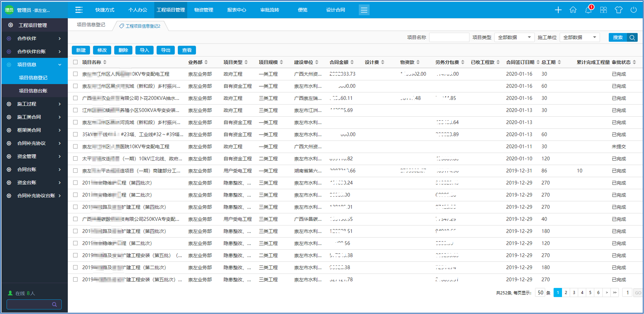Check the first project row checkbox
Image resolution: width=644 pixels, height=314 pixels.
(75, 74)
